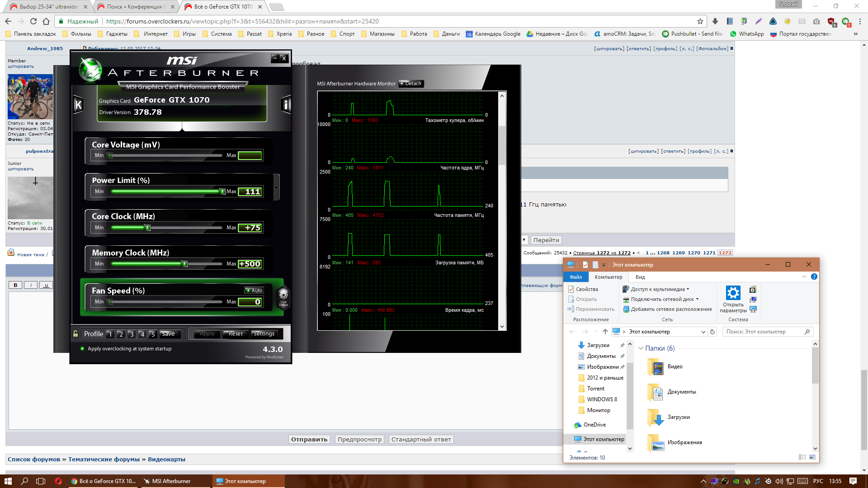This screenshot has height=488, width=868.
Task: Collapse the Папки (6) folders group
Action: click(x=640, y=348)
